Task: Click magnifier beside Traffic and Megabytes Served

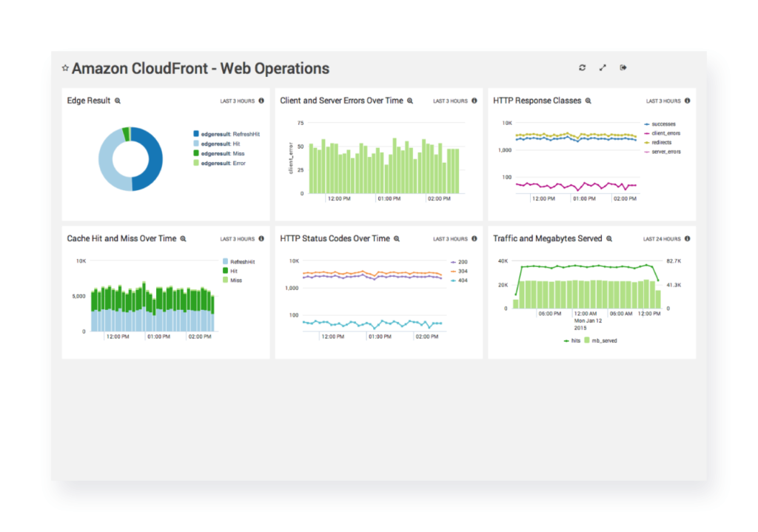Action: point(609,239)
